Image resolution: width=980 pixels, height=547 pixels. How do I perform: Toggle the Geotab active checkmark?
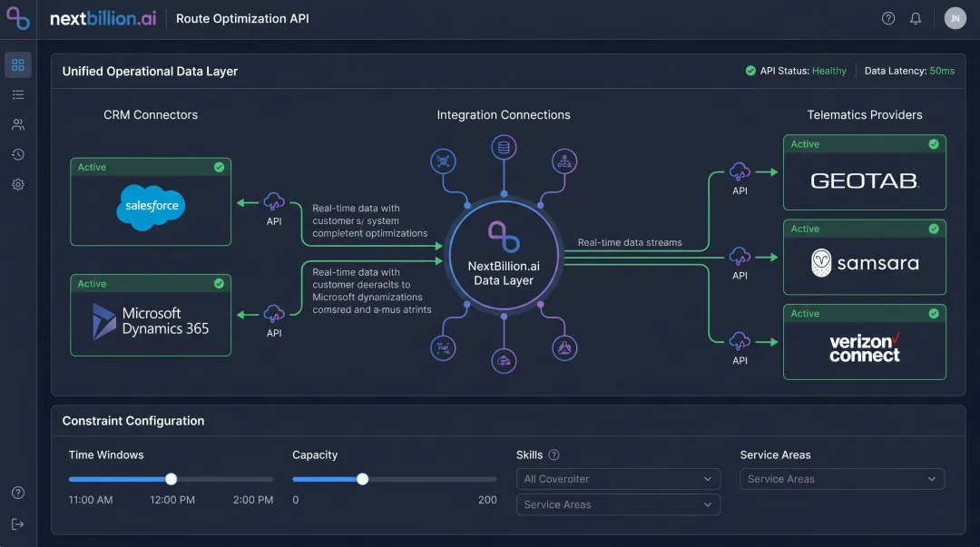[x=934, y=144]
